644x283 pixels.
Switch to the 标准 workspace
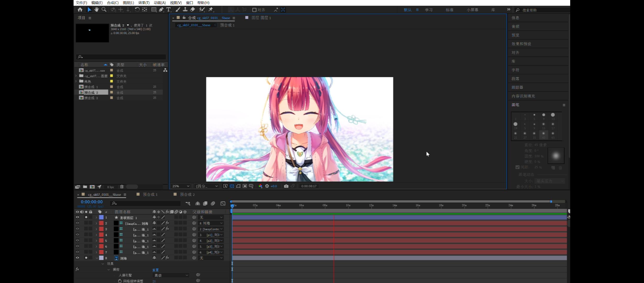click(449, 10)
